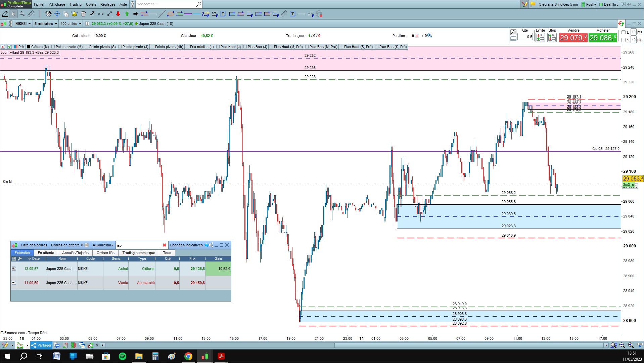The width and height of the screenshot is (644, 363).
Task: Open the Fichier menu
Action: point(39,4)
